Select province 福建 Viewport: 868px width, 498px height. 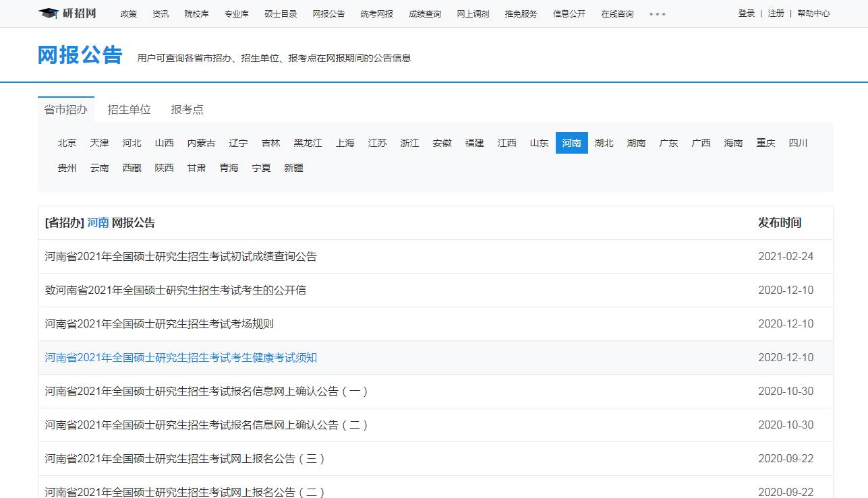pos(474,143)
